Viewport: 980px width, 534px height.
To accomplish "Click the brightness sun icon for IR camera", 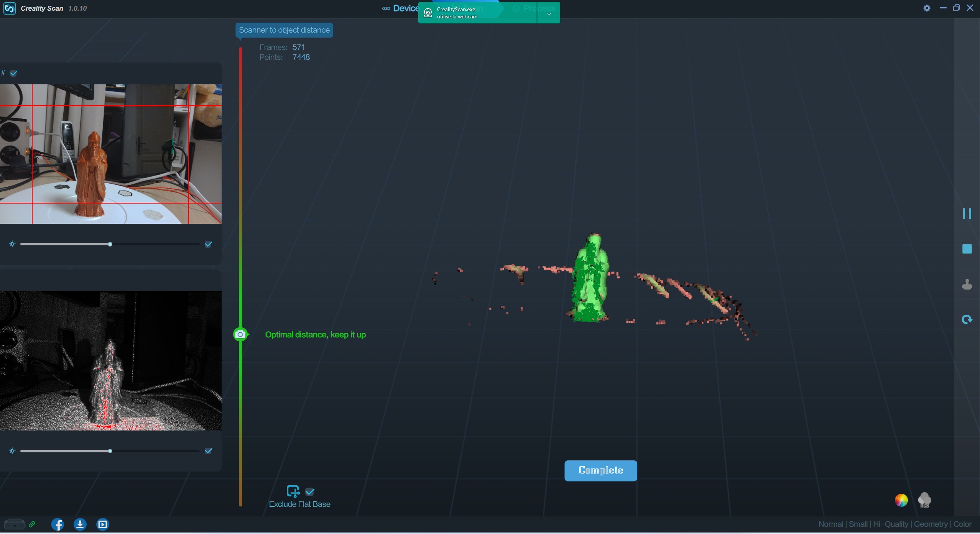I will [12, 451].
